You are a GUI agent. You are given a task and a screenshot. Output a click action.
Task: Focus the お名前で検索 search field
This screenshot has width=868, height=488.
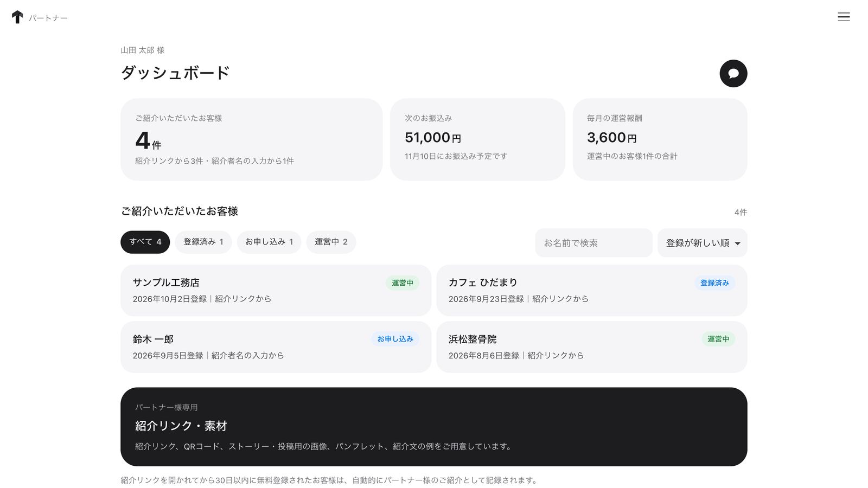tap(593, 243)
